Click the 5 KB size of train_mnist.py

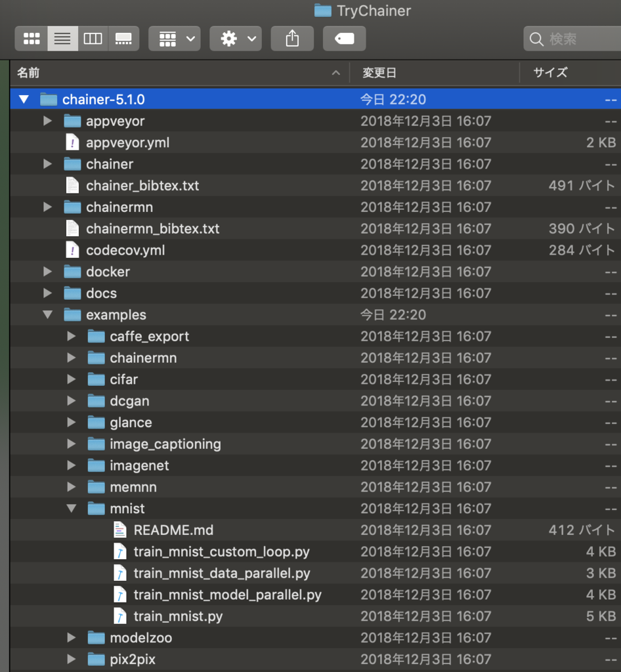pyautogui.click(x=601, y=616)
